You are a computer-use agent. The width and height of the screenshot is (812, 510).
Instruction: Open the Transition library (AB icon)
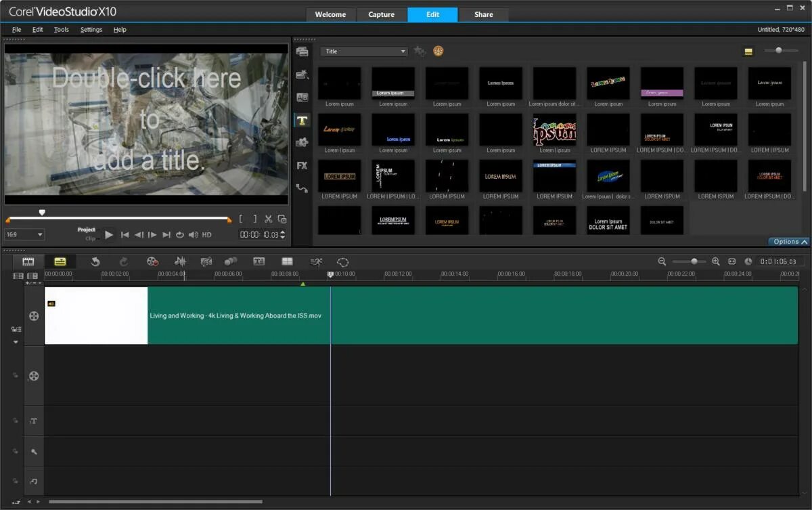[x=302, y=98]
